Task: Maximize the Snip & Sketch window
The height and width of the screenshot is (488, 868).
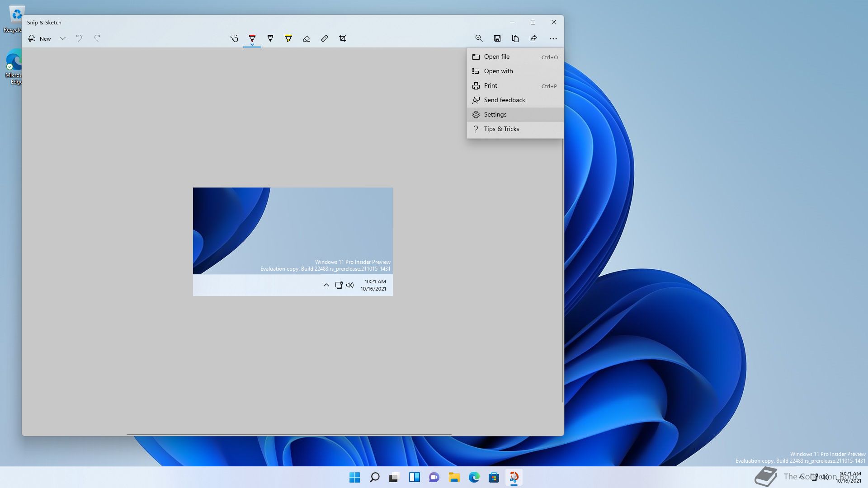Action: [x=533, y=22]
